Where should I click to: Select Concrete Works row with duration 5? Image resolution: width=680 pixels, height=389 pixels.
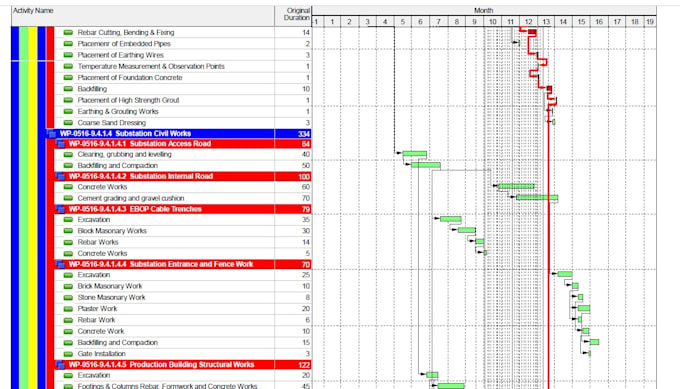click(x=183, y=254)
